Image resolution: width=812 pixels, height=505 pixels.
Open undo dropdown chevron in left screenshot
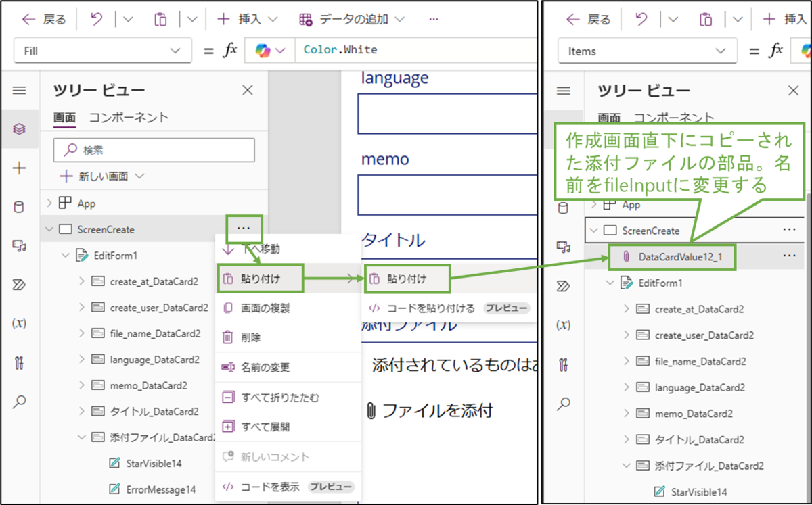click(129, 20)
